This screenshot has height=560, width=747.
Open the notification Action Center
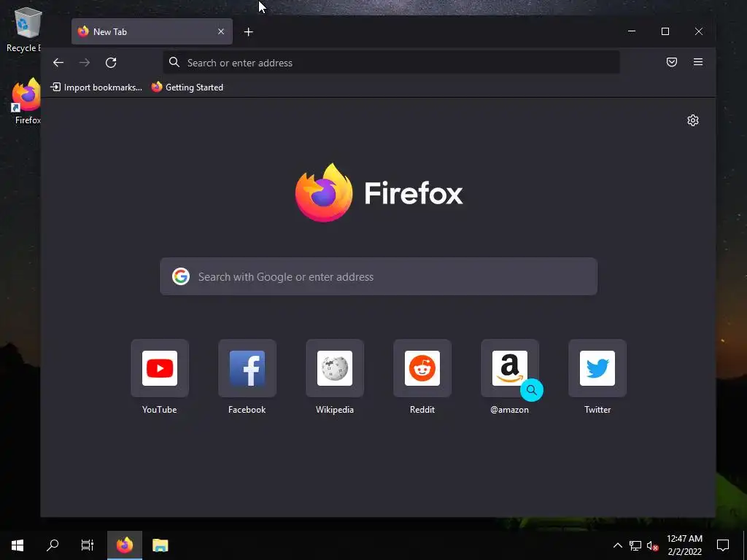[723, 545]
